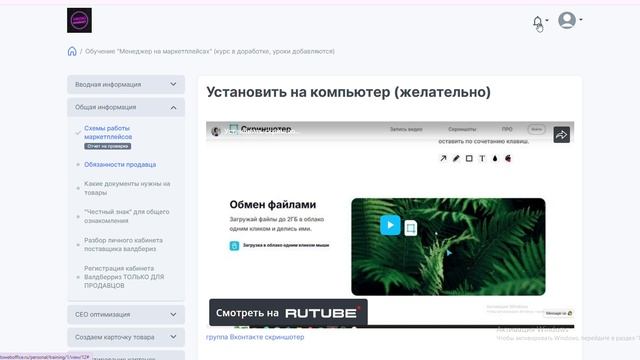The height and width of the screenshot is (360, 640).
Task: Click the Войти button in video
Action: 536,129
